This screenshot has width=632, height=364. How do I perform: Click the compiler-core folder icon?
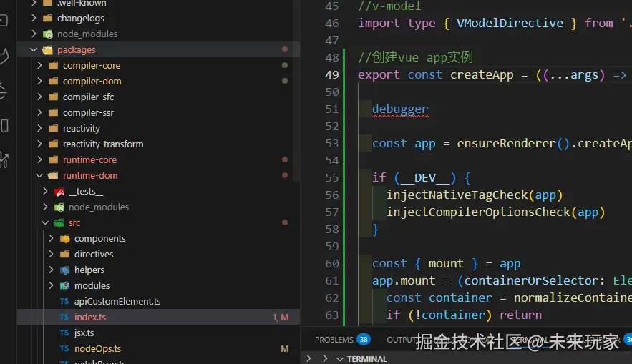53,65
